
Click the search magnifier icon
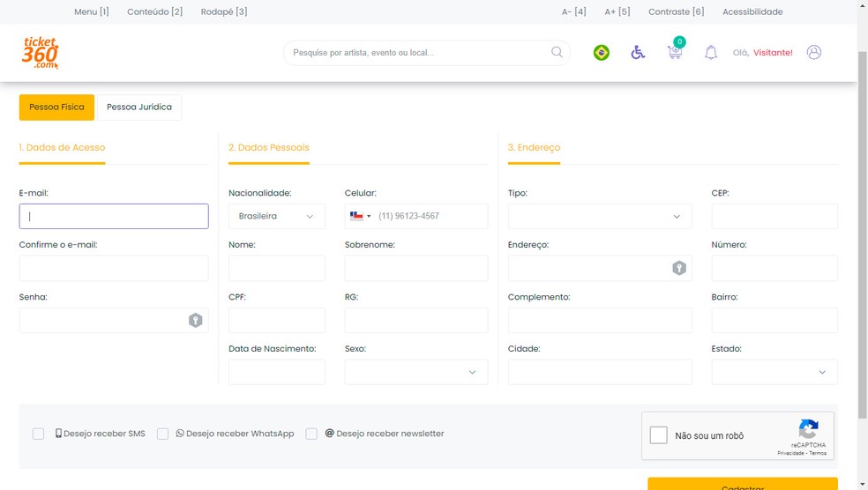[557, 52]
